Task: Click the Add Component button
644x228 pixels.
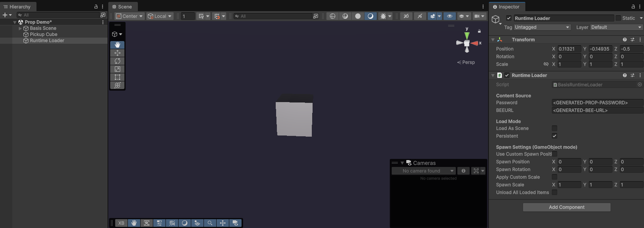Action: (567, 207)
